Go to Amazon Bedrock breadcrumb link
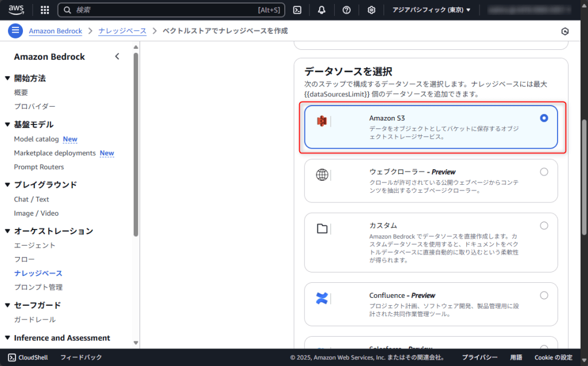 click(x=56, y=31)
